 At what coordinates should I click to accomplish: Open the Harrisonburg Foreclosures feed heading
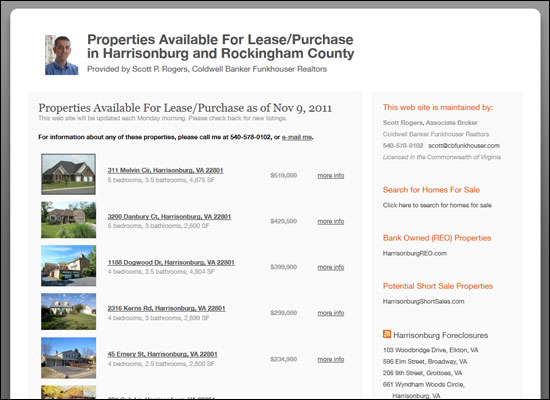click(441, 335)
